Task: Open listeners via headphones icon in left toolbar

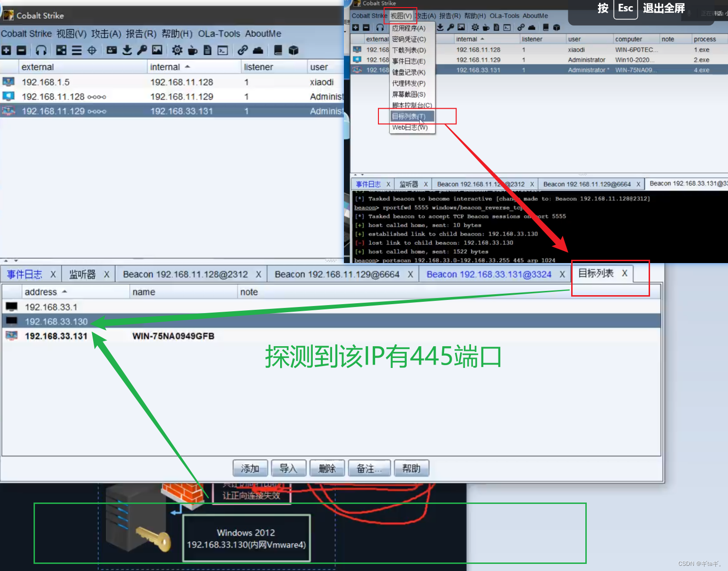Action: point(41,50)
